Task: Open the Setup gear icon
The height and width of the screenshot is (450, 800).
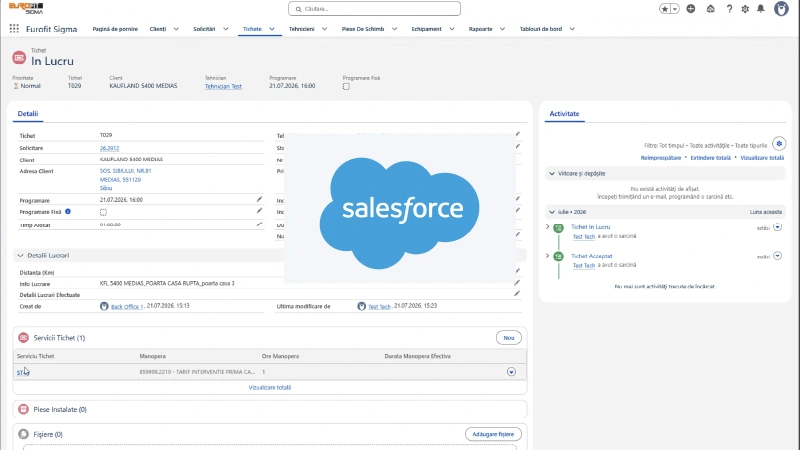Action: tap(745, 9)
